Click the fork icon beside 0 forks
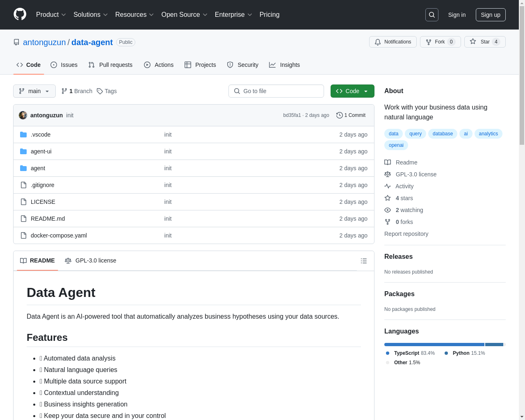The height and width of the screenshot is (420, 525). (388, 222)
